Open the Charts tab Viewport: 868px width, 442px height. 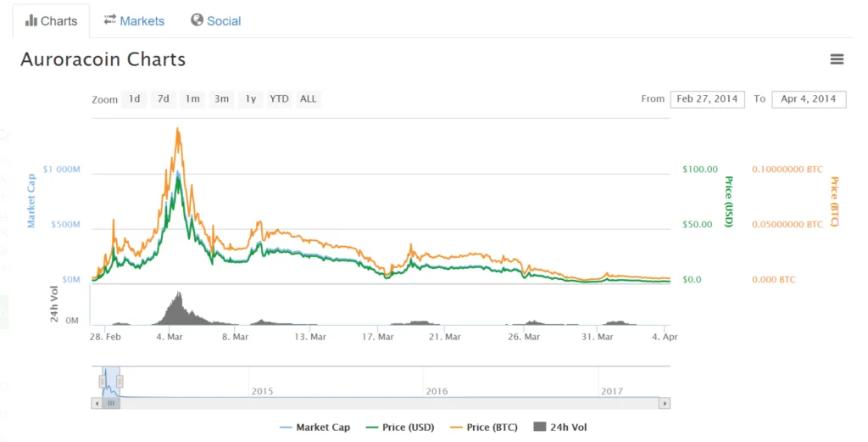point(51,21)
